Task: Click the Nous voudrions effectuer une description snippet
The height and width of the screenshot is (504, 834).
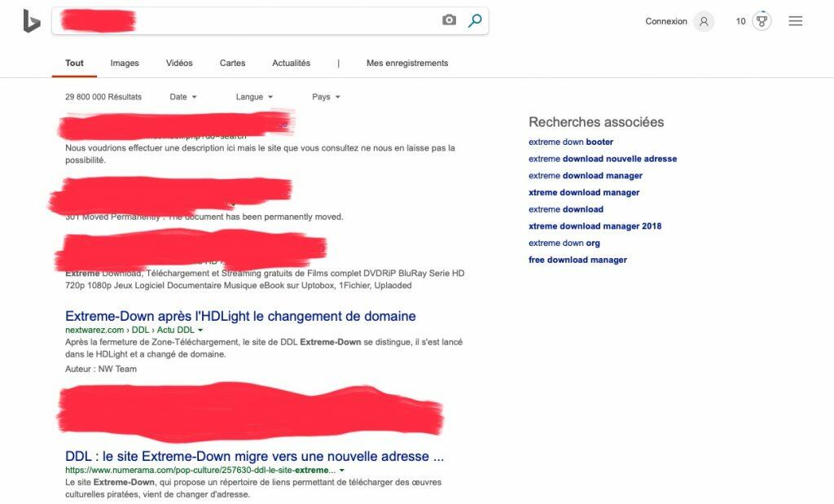Action: 260,154
